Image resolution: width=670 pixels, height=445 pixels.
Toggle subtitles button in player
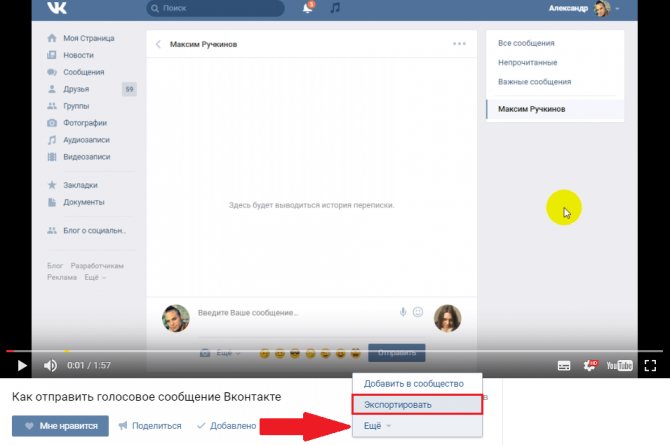tap(564, 365)
